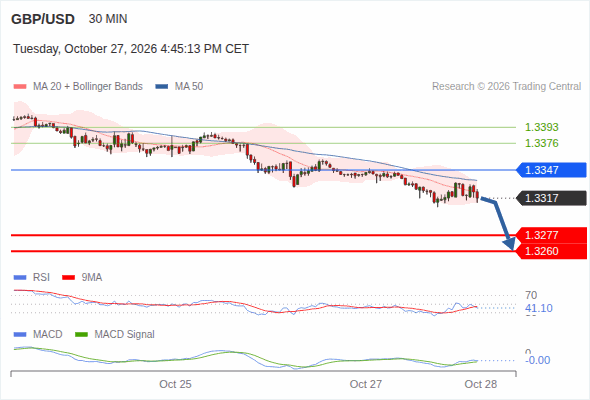
Task: Click the black 1.3317 current price tag
Action: [x=551, y=198]
